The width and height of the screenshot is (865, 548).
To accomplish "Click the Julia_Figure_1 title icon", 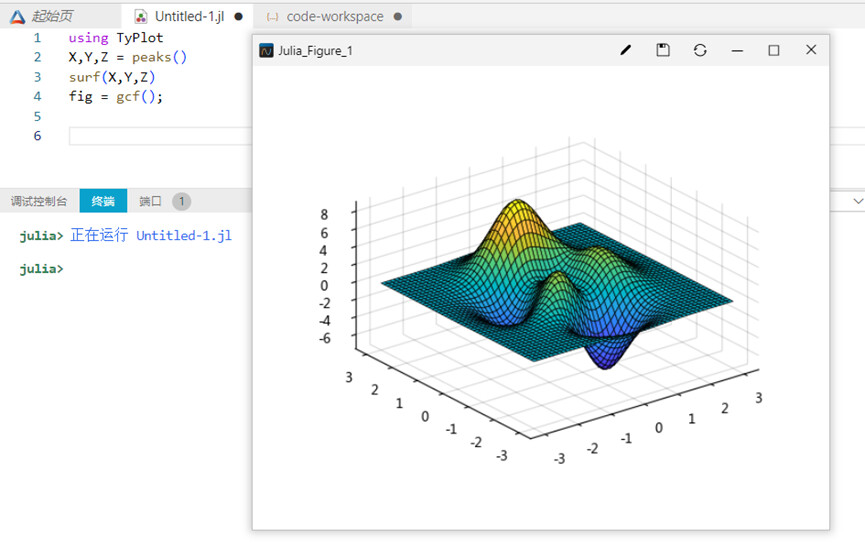I will pos(266,51).
